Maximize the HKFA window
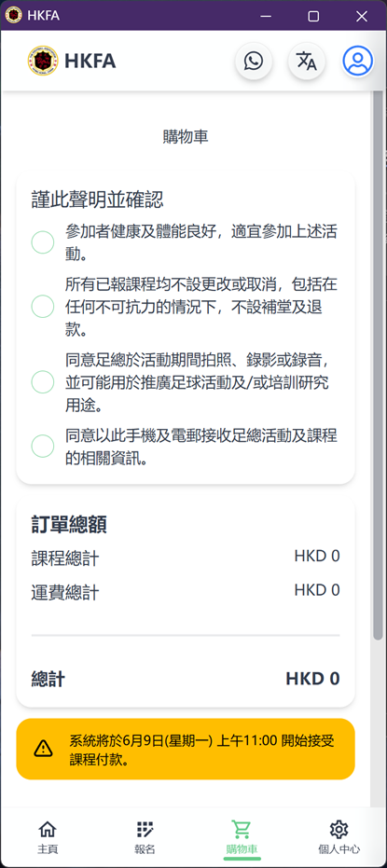 (x=313, y=16)
